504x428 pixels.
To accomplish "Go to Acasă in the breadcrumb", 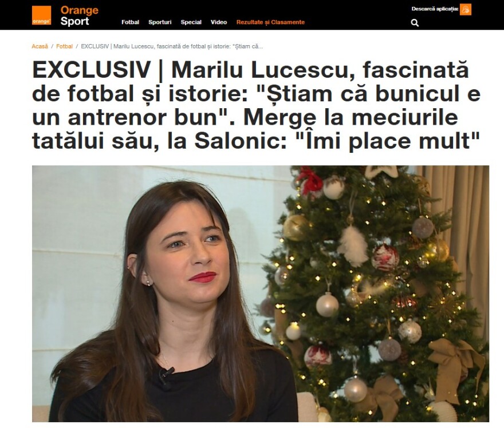I will (x=40, y=46).
